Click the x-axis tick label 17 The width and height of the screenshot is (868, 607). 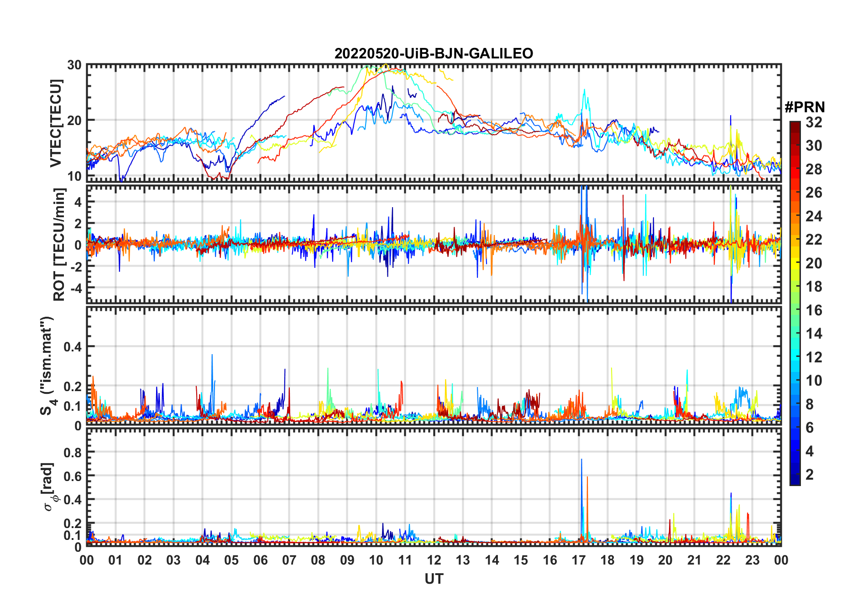579,560
